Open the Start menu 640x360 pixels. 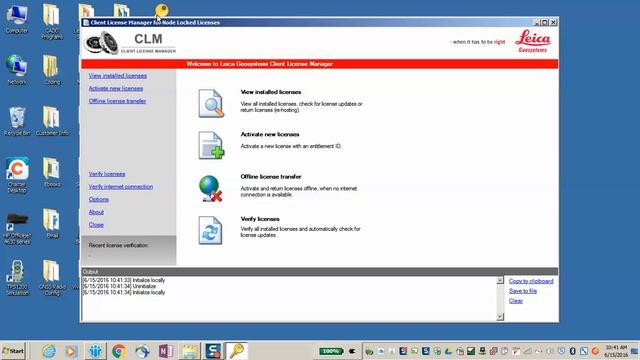point(13,351)
